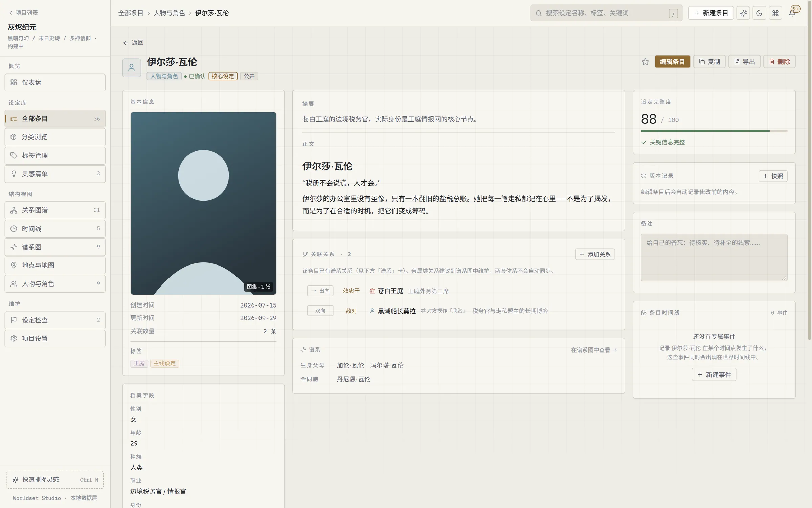This screenshot has height=508, width=812.
Task: Open 灵感清单 in sidebar
Action: click(55, 174)
